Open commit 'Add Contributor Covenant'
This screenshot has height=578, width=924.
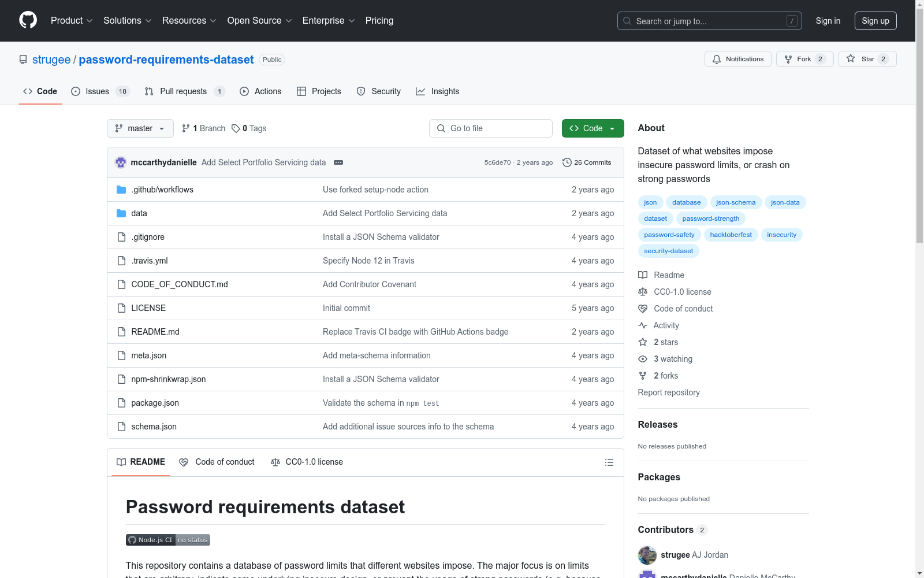click(x=370, y=284)
